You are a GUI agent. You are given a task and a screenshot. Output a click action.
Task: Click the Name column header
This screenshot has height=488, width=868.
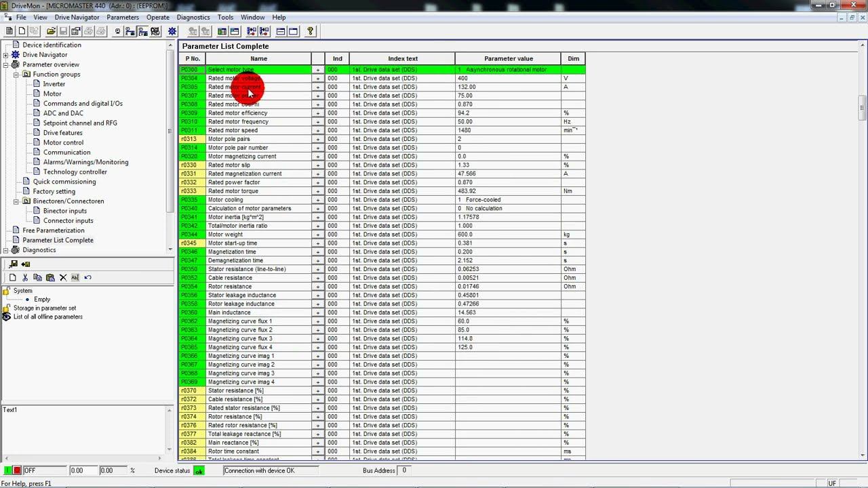[258, 59]
